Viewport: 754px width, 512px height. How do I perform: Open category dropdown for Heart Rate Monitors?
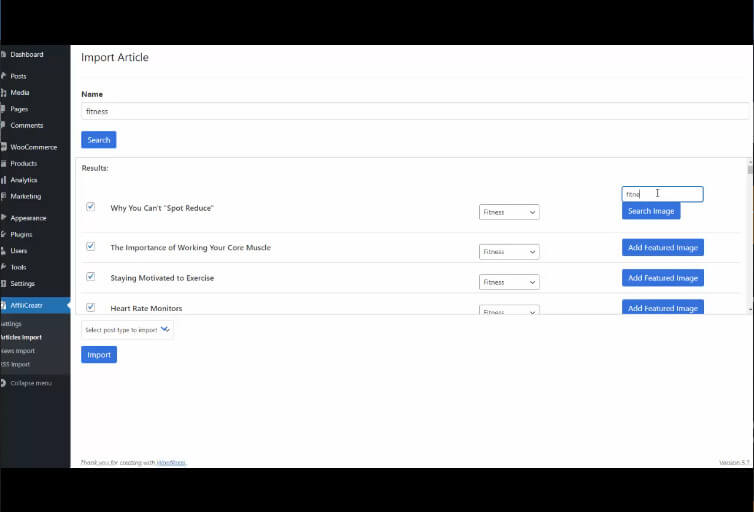click(x=509, y=310)
